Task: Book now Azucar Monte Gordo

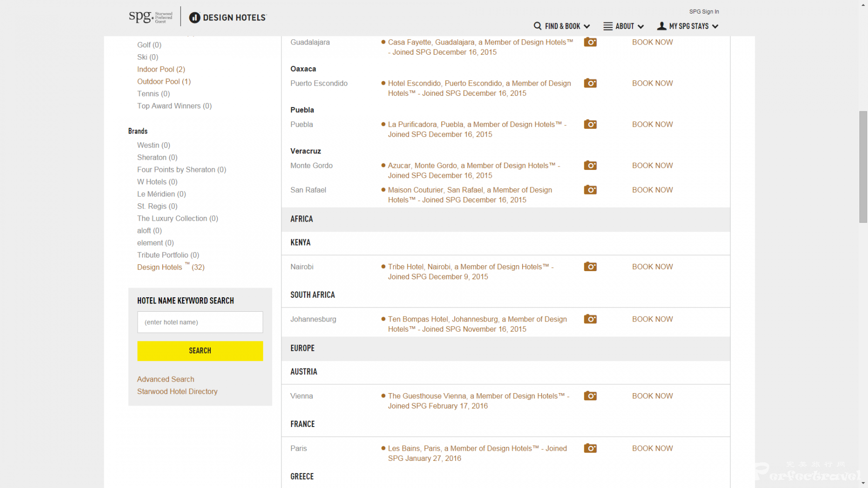Action: pos(652,166)
